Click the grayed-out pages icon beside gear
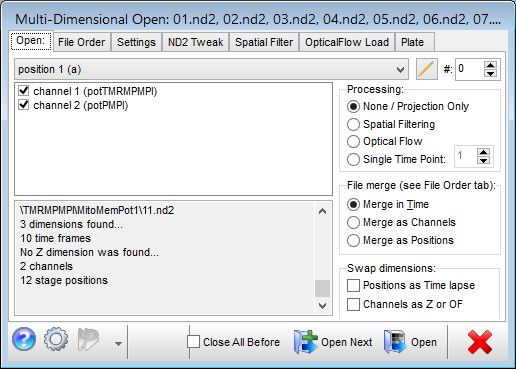Viewport: 516px width, 369px height. tap(88, 339)
